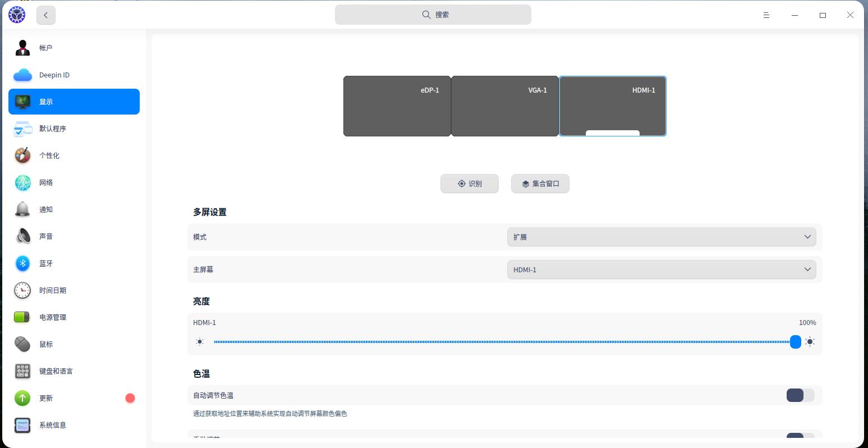This screenshot has width=868, height=448.
Task: Click the 色温 heading
Action: click(201, 374)
